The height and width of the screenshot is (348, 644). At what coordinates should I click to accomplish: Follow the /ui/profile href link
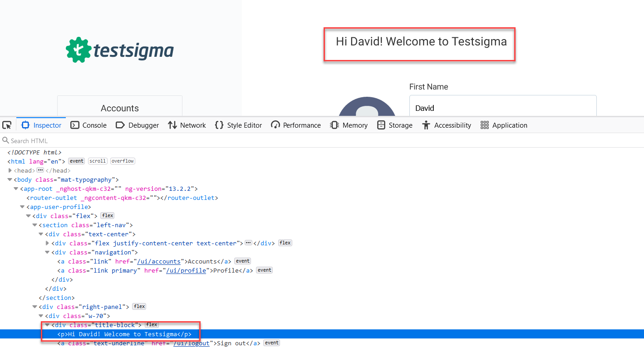click(187, 270)
